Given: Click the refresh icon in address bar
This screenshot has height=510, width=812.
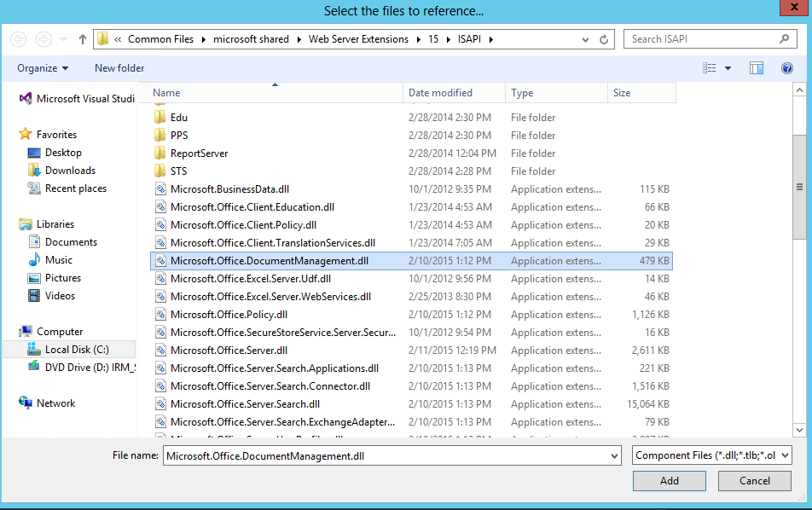Looking at the screenshot, I should pos(604,39).
